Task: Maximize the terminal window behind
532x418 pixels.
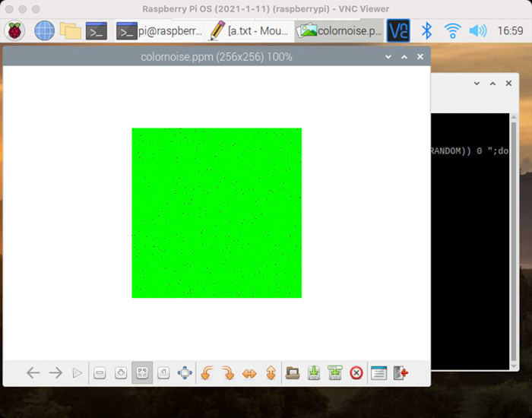Action: pyautogui.click(x=492, y=83)
